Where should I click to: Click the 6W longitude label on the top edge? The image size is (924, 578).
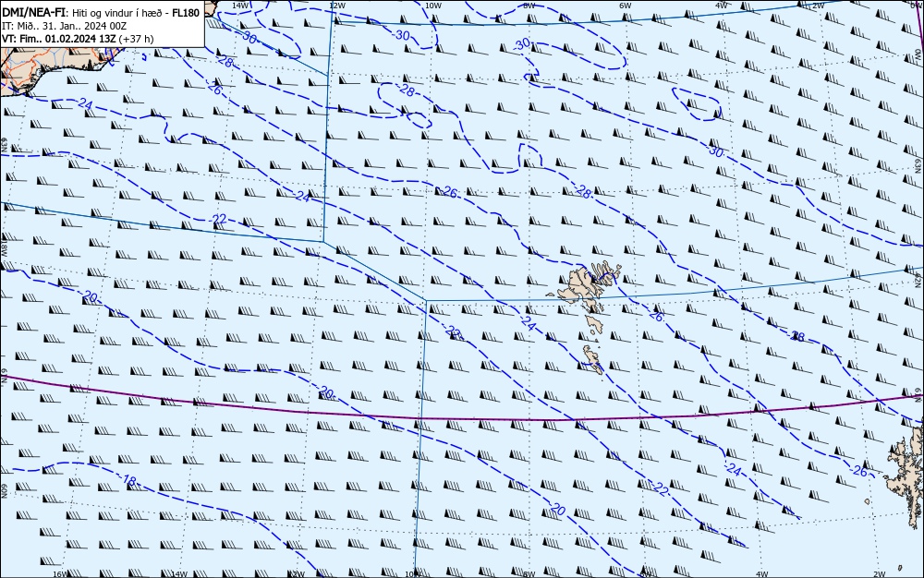click(x=626, y=6)
